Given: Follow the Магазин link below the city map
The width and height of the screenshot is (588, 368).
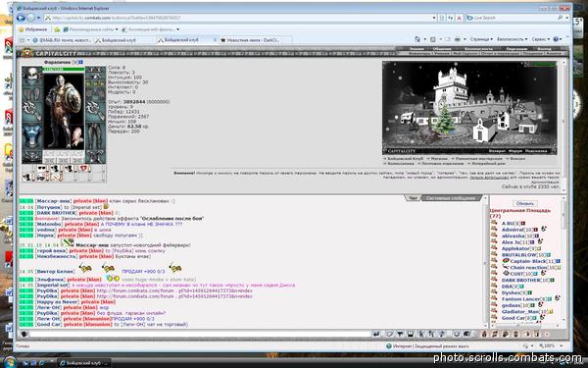Looking at the screenshot, I should [439, 158].
